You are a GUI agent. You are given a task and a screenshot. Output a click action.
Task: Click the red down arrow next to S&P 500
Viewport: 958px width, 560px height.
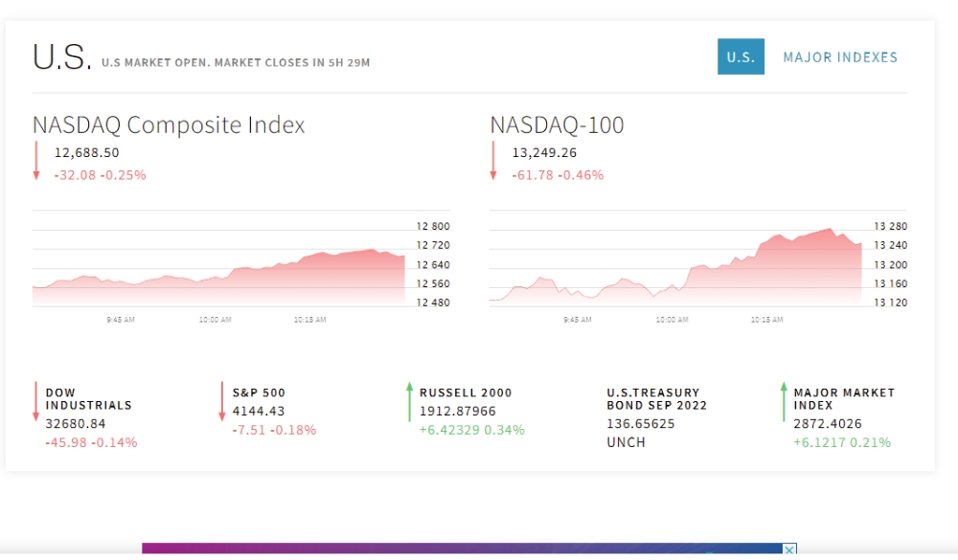(222, 401)
